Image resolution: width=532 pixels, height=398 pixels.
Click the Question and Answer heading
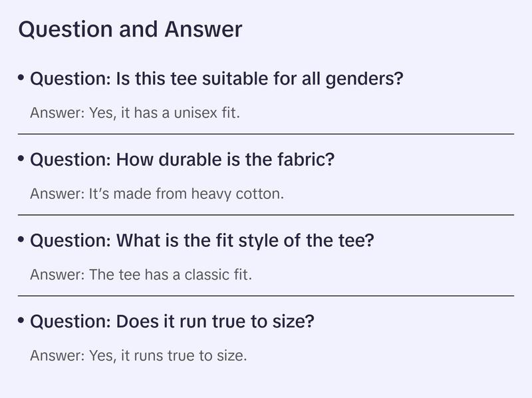pyautogui.click(x=130, y=30)
